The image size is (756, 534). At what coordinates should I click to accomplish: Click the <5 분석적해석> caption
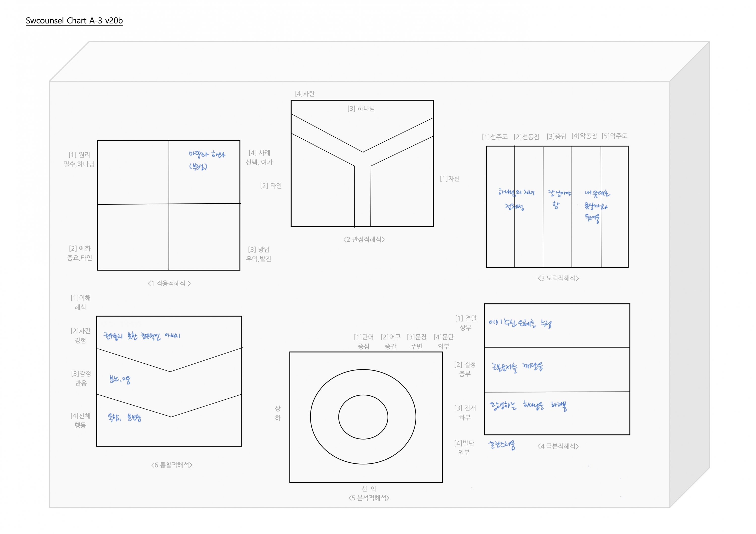[369, 498]
